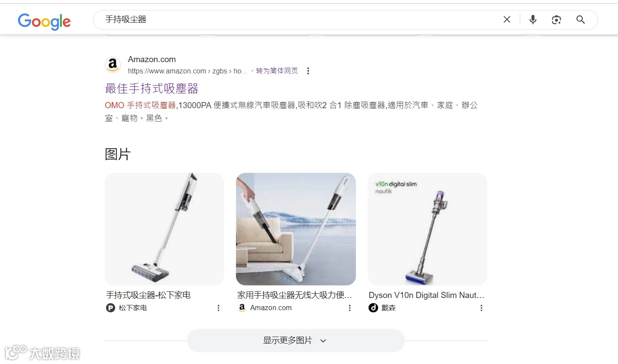Screen dimensions: 618x364
Task: Open options menu for Dyson image
Action: pyautogui.click(x=482, y=308)
